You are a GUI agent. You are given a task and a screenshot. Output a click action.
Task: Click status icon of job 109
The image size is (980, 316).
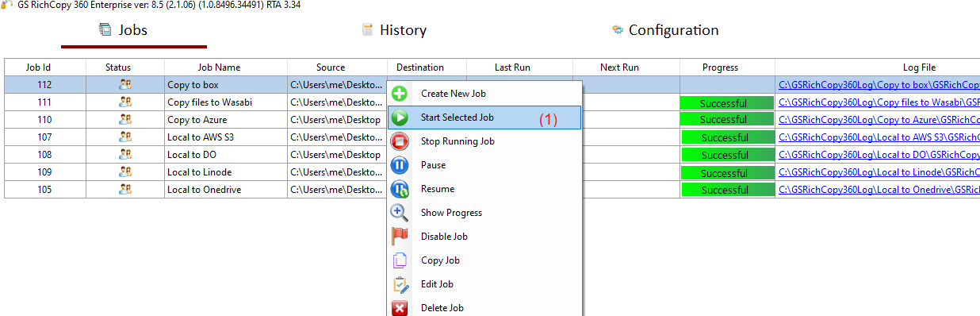[x=125, y=171]
